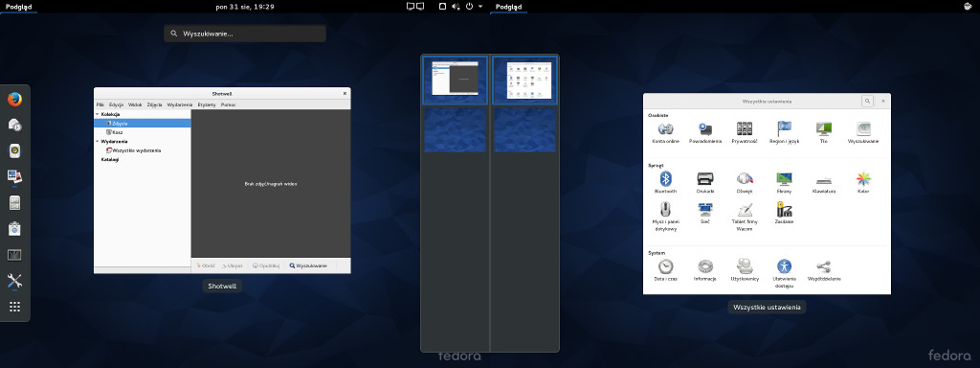Click the Wyszukiwanie button in Shotwell toolbar
Viewport: 980px width, 368px height.
click(308, 265)
